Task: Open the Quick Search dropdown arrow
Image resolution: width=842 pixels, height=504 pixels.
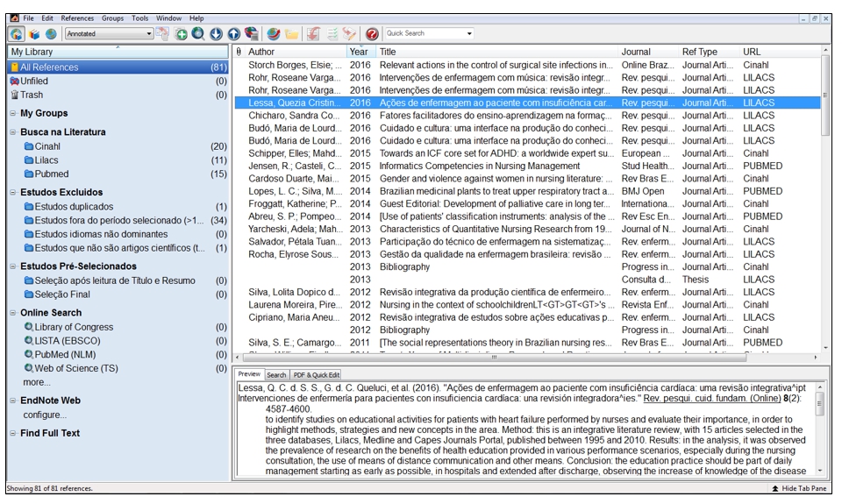Action: [x=469, y=34]
